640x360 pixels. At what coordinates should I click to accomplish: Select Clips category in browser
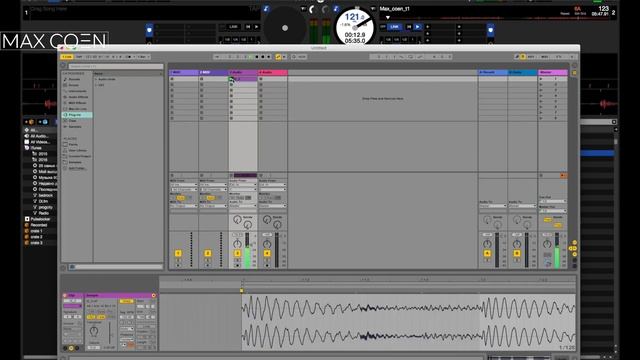click(x=73, y=121)
